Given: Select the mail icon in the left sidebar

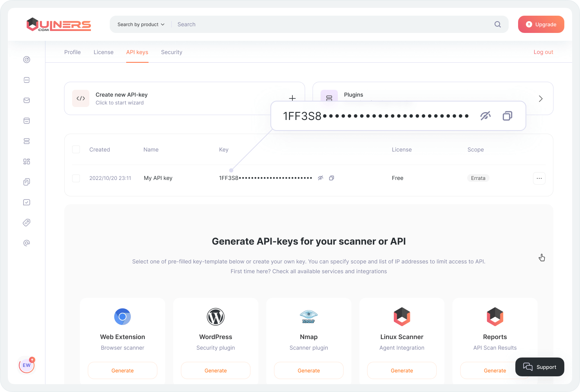Looking at the screenshot, I should pyautogui.click(x=26, y=100).
